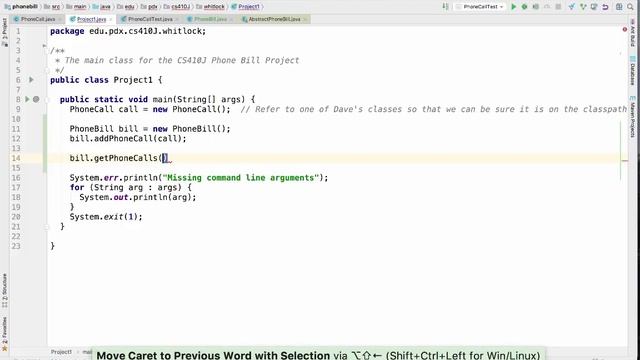640x360 pixels.
Task: Switch to the PhoneBill.java tab
Action: point(210,19)
